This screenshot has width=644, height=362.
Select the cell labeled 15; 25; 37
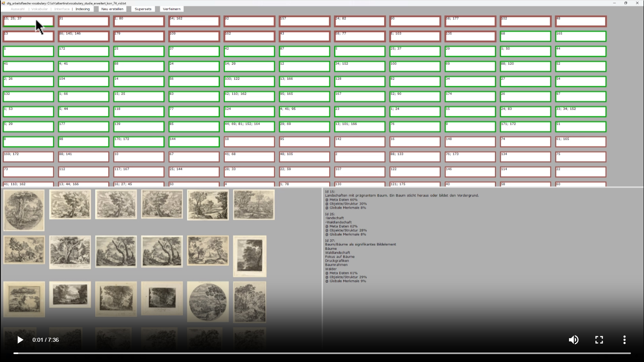point(28,21)
